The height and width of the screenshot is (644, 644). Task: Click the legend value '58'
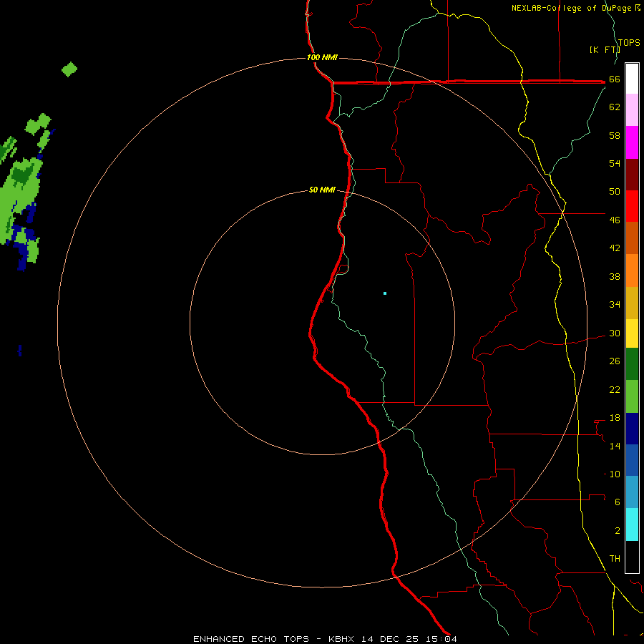[615, 135]
